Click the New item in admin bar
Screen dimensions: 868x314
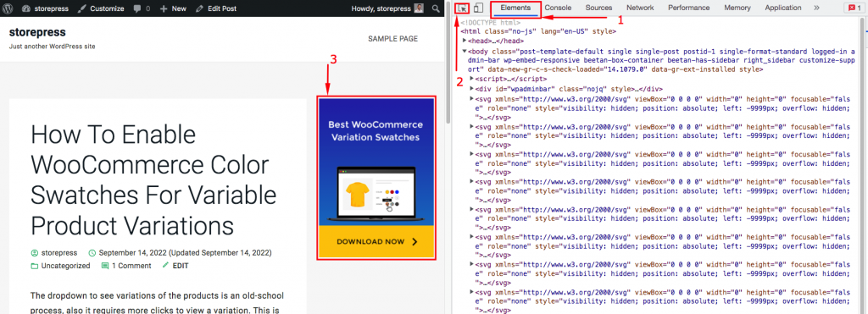pos(173,8)
